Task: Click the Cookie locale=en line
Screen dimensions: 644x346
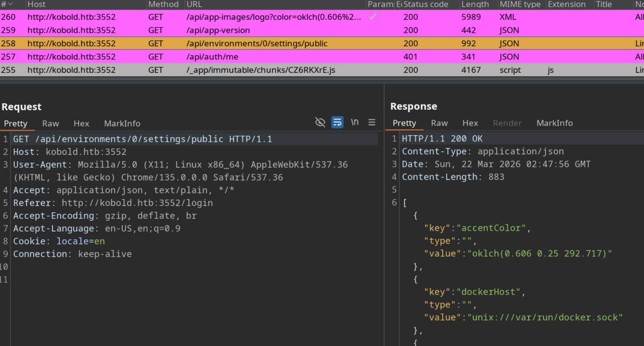Action: pos(59,241)
